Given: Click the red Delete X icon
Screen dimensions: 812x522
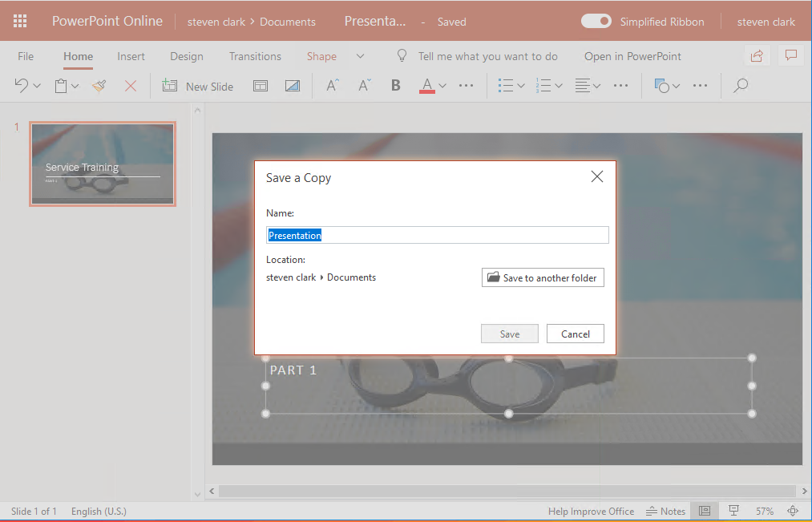Looking at the screenshot, I should pyautogui.click(x=131, y=86).
